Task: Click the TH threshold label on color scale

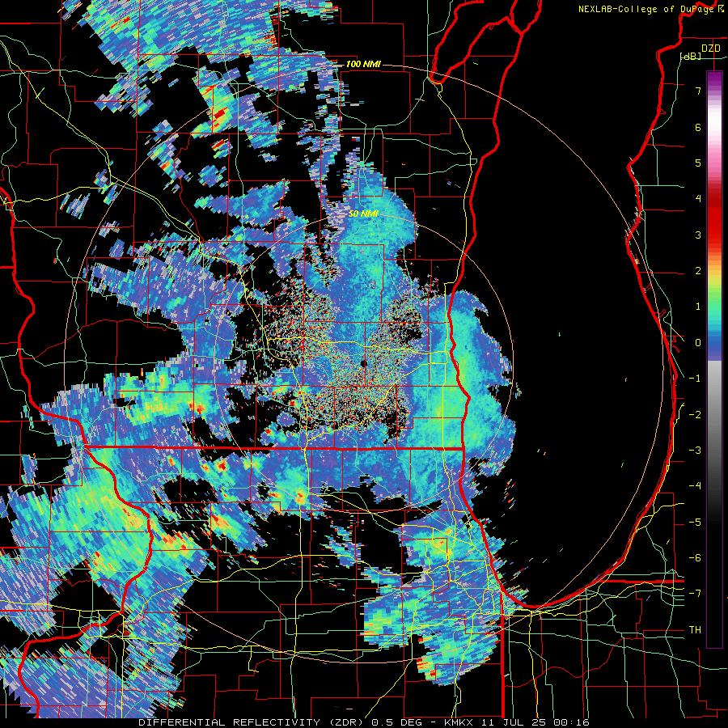Action: (695, 630)
